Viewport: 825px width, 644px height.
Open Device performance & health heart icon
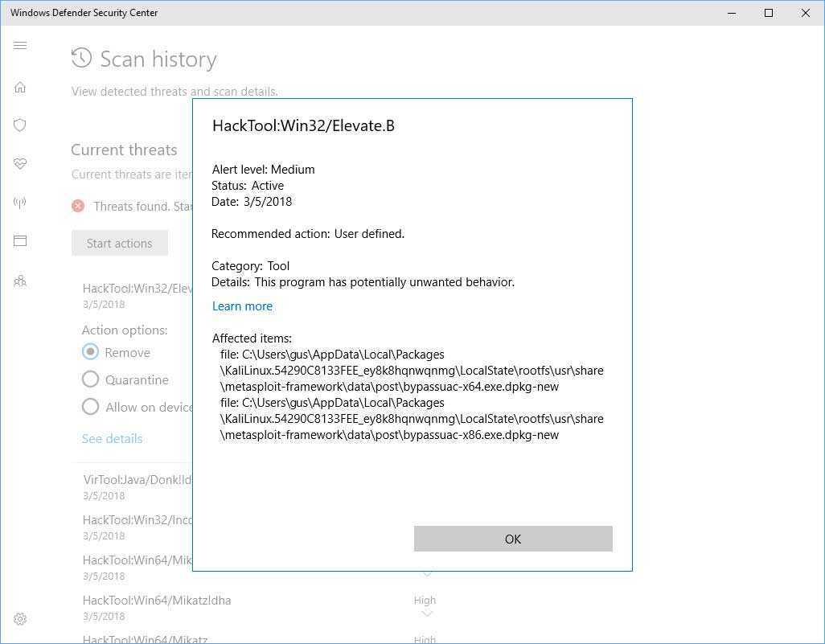click(x=20, y=164)
